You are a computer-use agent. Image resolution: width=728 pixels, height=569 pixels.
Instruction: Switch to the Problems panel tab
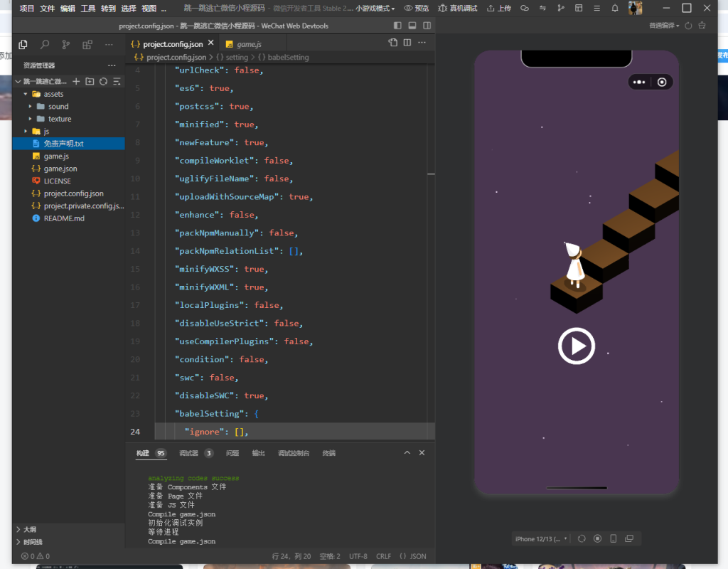(232, 453)
